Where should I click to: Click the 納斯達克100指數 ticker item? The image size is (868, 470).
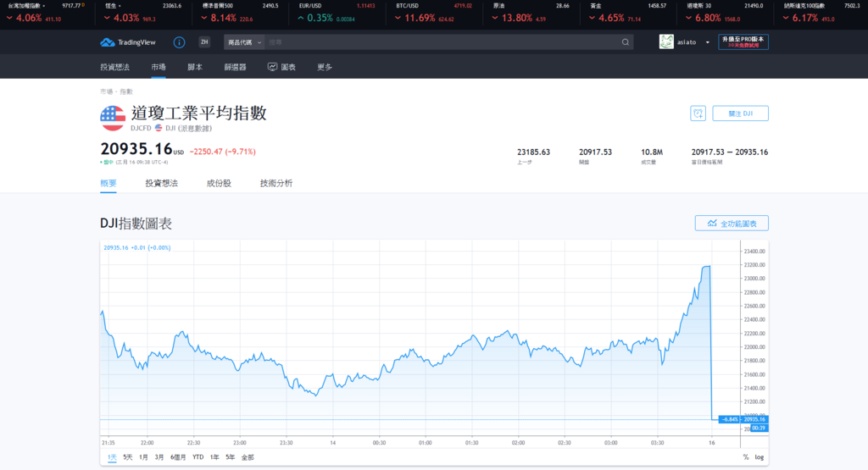coord(822,12)
